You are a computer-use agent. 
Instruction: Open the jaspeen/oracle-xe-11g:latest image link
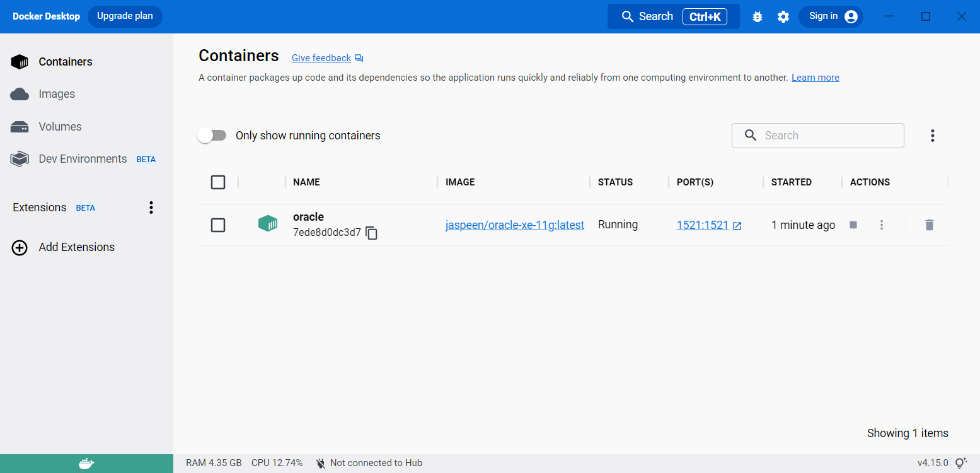click(x=515, y=225)
